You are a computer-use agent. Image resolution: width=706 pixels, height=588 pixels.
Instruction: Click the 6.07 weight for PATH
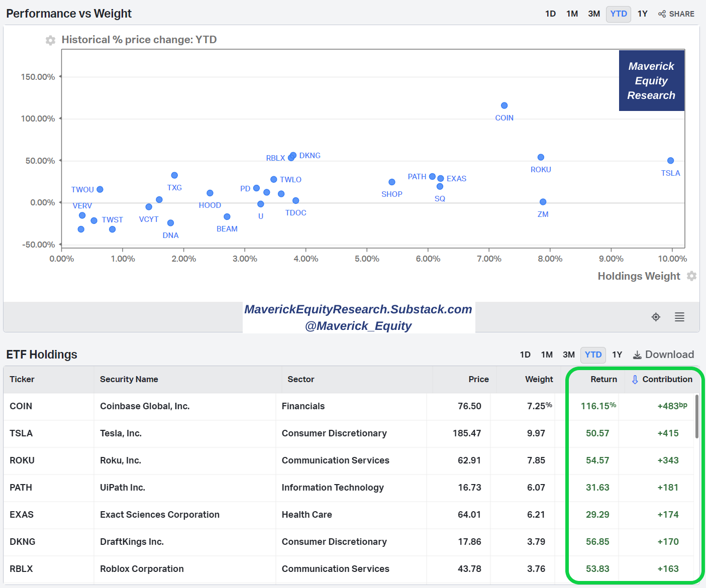tap(536, 488)
